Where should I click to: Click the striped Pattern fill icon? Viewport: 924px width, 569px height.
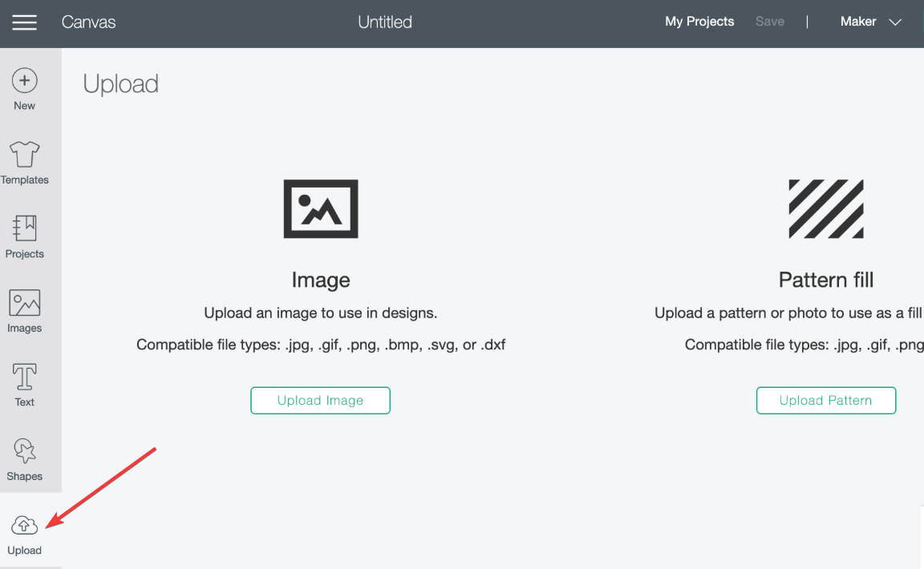(x=826, y=209)
